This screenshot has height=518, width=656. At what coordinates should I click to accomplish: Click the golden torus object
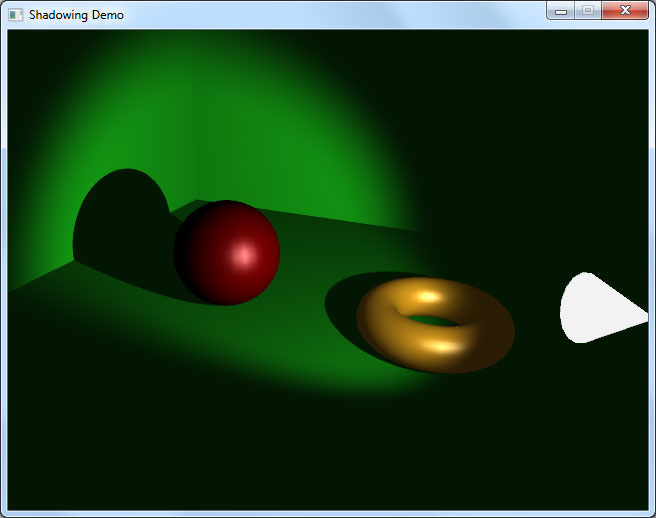coord(436,325)
